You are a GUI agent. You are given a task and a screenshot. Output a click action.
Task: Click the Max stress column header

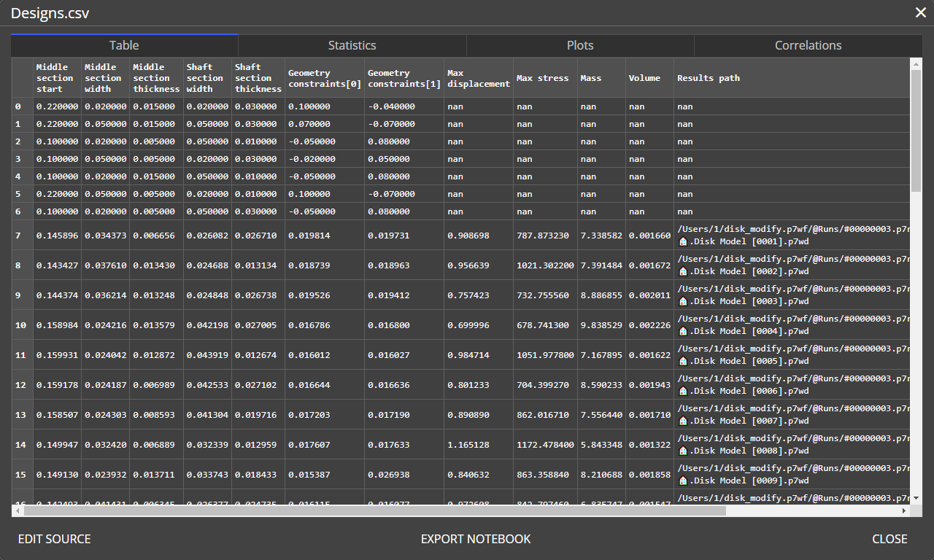pos(542,78)
